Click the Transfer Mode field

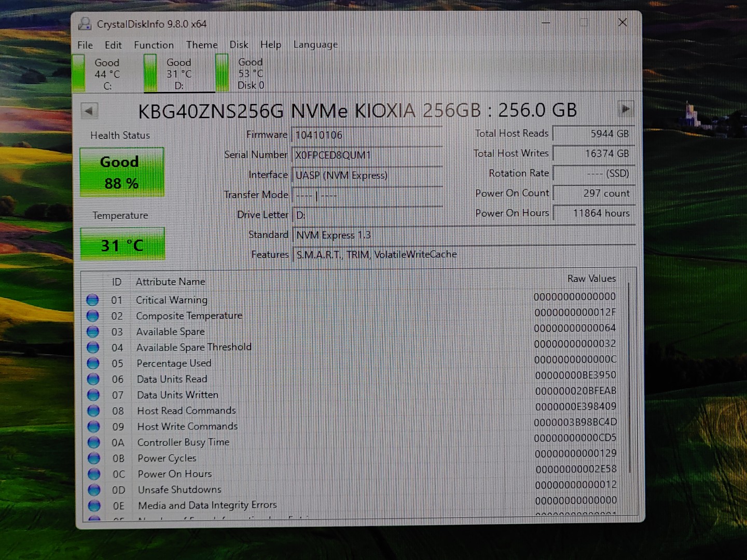(367, 195)
